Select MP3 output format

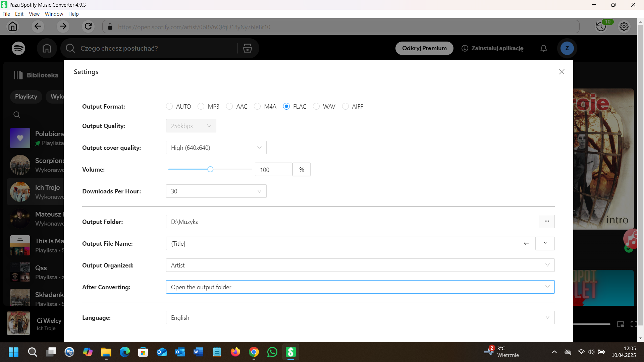(201, 106)
